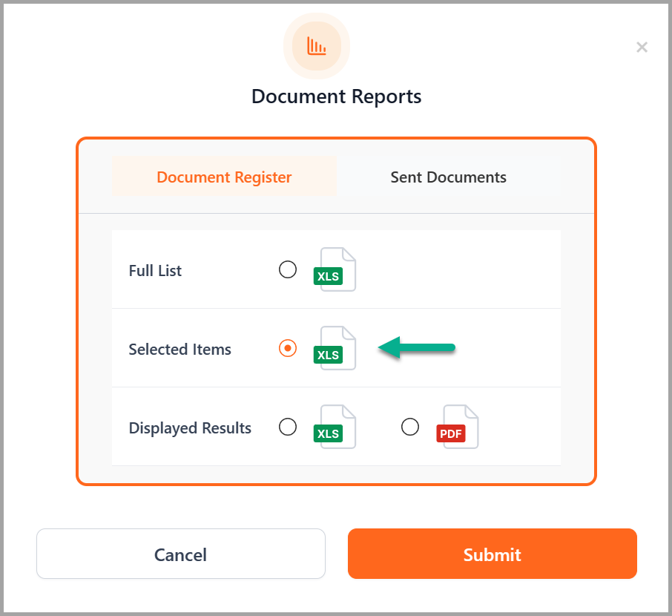
Task: Click the Selected Items row label
Action: pyautogui.click(x=180, y=349)
